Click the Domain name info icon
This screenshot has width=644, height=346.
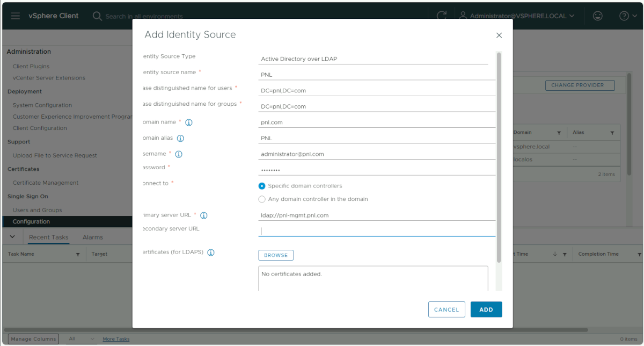(x=189, y=122)
